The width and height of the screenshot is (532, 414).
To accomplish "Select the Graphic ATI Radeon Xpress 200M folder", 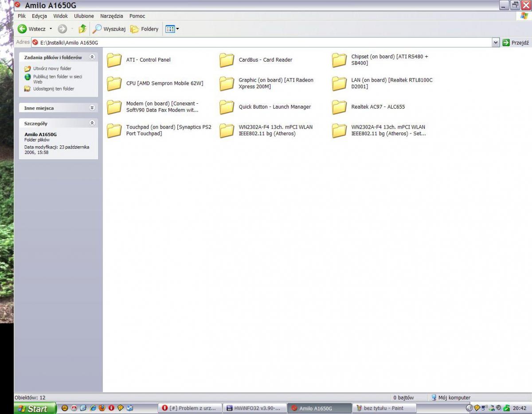I will (266, 83).
